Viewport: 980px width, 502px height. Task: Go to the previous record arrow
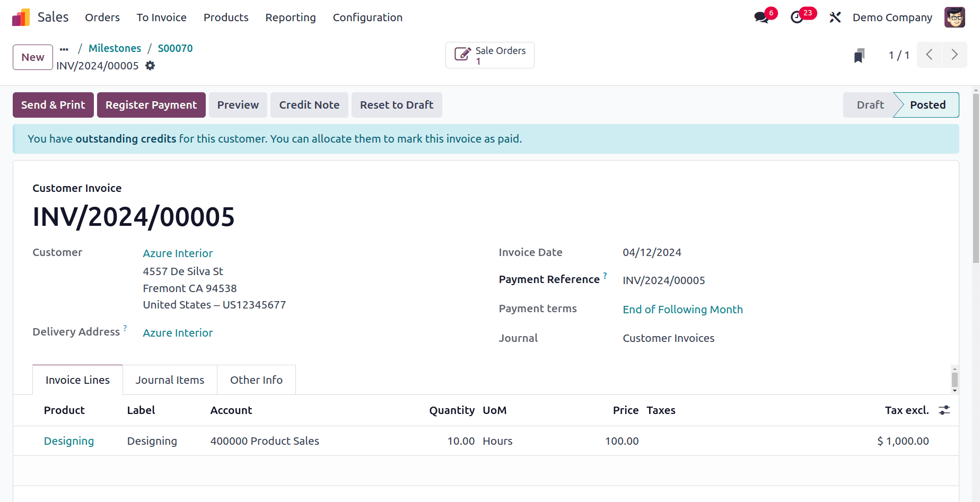pyautogui.click(x=929, y=55)
